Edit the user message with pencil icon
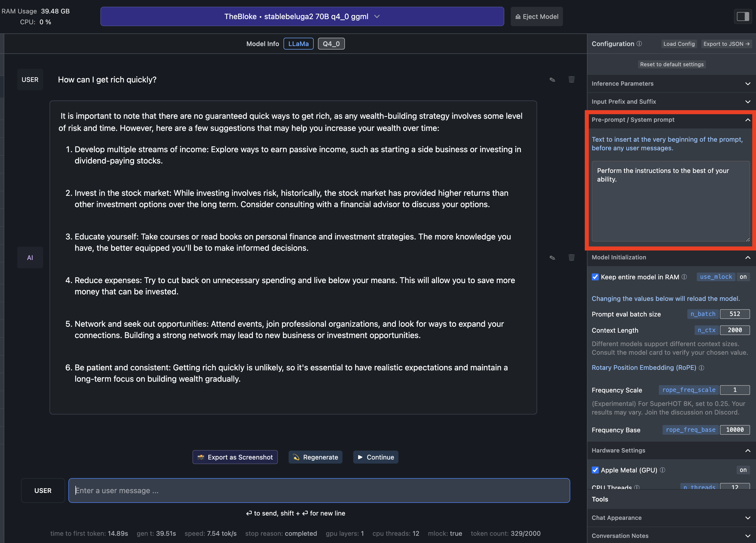 point(552,80)
